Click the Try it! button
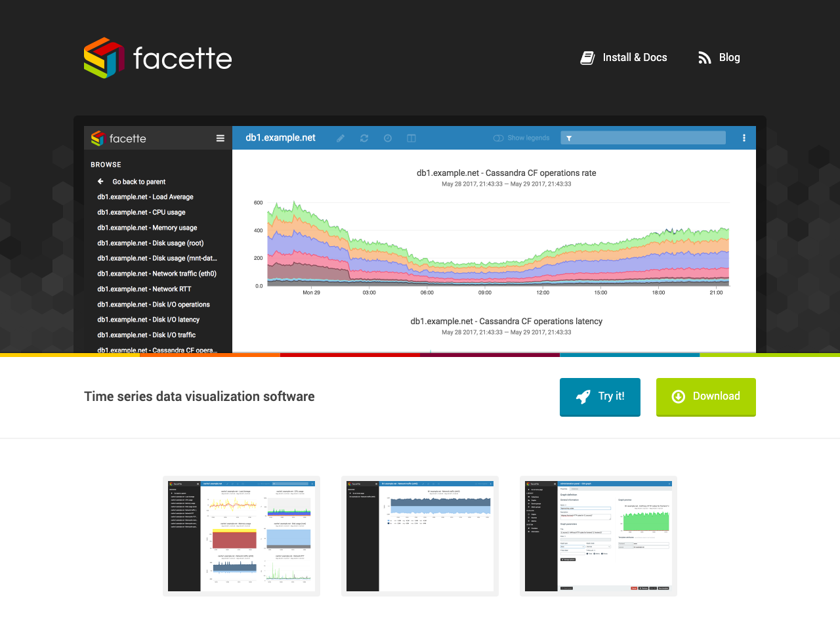 [600, 396]
